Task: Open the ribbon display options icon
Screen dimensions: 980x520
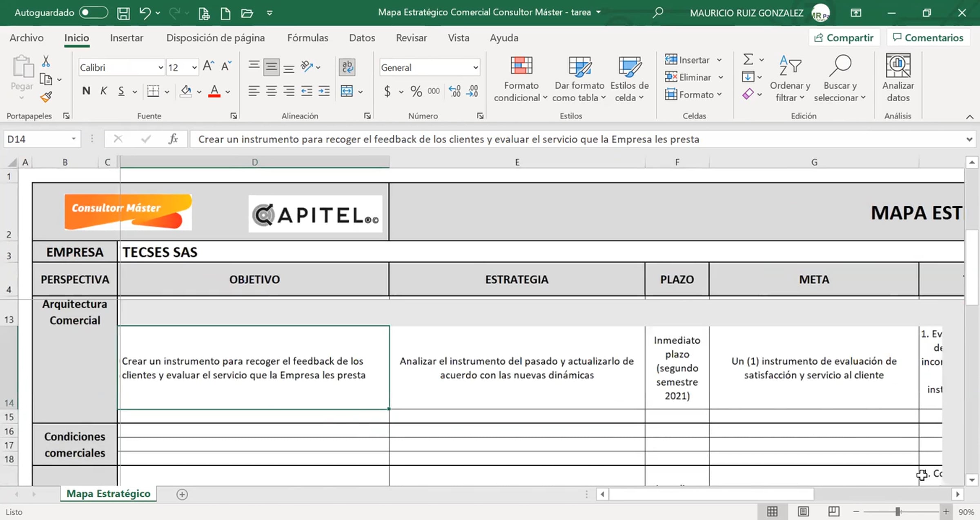Action: pos(856,13)
